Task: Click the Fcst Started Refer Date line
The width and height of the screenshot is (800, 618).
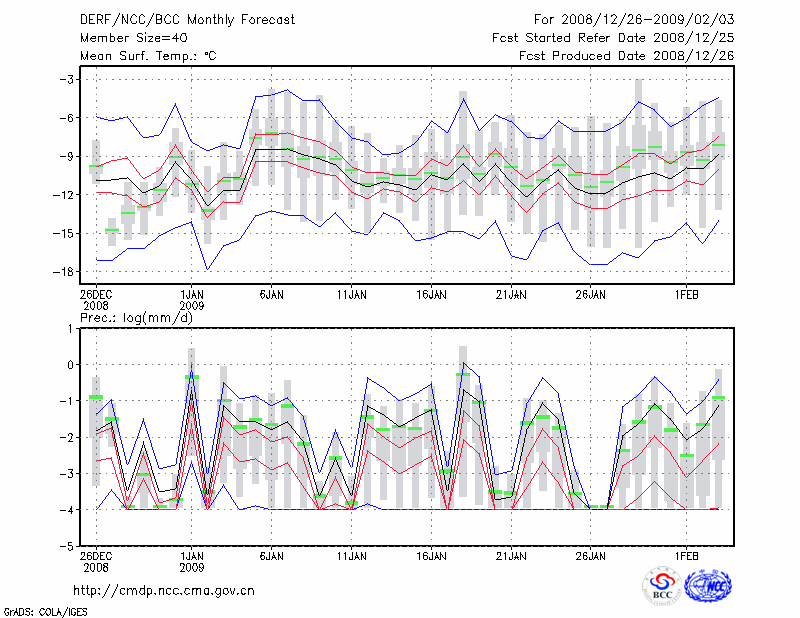Action: click(x=613, y=37)
